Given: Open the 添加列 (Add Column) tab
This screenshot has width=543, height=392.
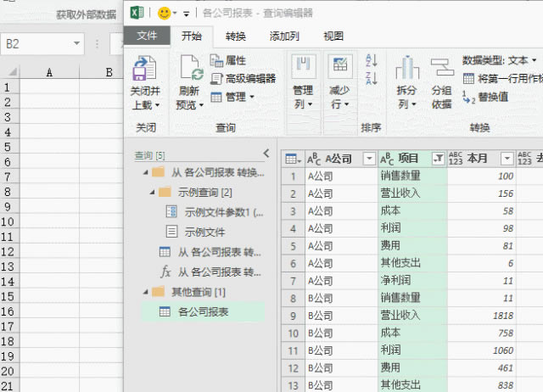Looking at the screenshot, I should (283, 36).
